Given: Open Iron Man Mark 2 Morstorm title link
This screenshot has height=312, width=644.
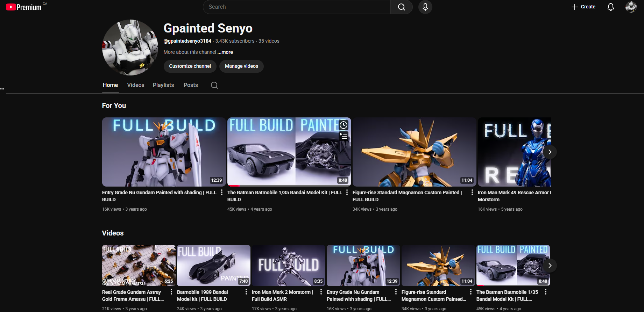Looking at the screenshot, I should pyautogui.click(x=282, y=296).
